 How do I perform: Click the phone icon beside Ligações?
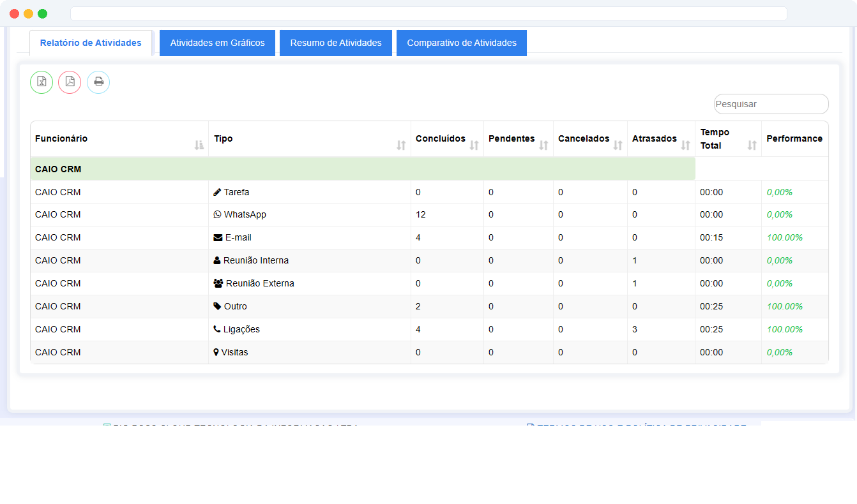[217, 330]
